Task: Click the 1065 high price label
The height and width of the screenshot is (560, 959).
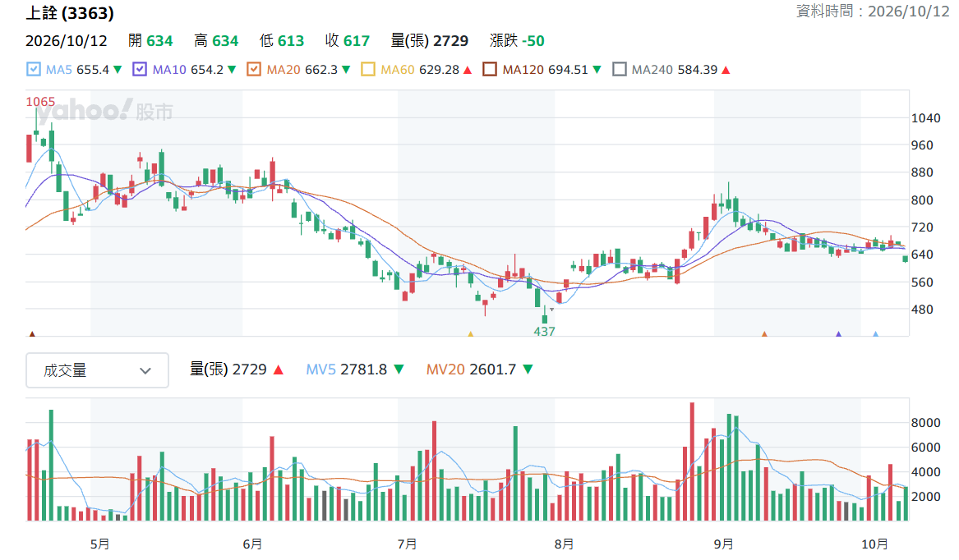Action: (40, 102)
